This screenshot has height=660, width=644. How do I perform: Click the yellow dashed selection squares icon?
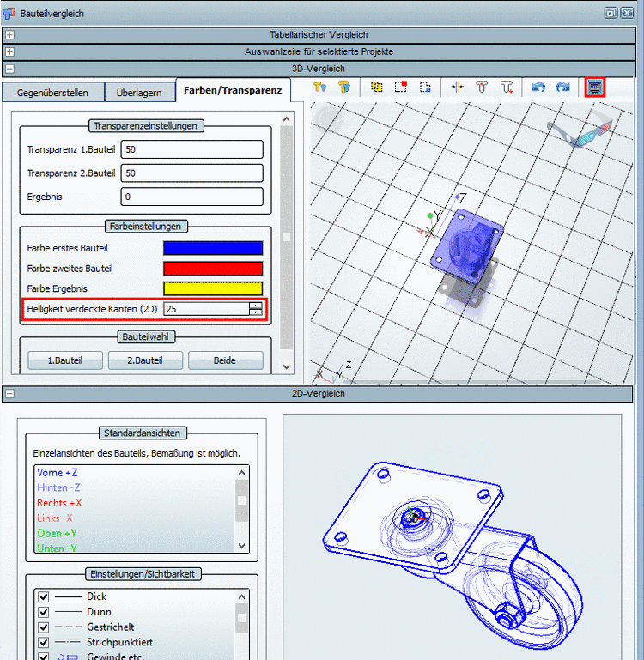(376, 88)
